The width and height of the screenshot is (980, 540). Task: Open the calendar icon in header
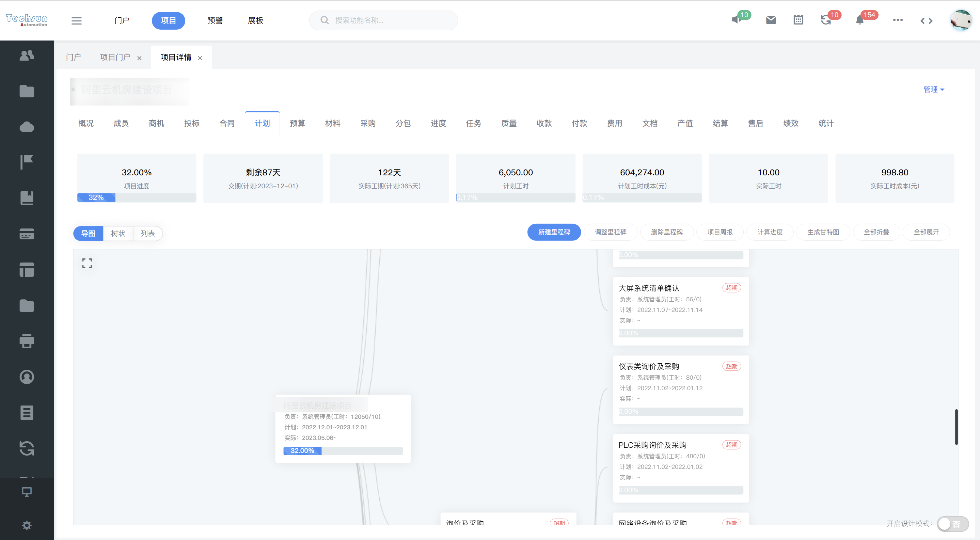798,20
